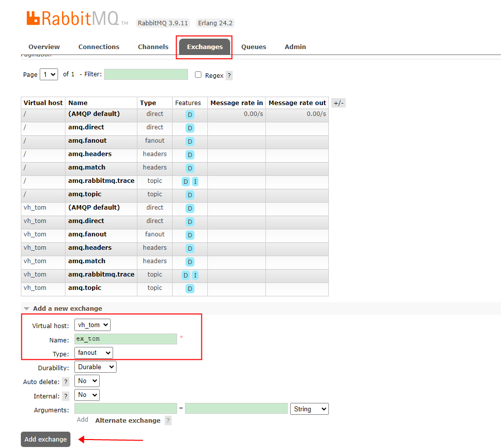Click the Erlang 24.2 version label
Viewport: 501px width, 448px height.
click(215, 23)
